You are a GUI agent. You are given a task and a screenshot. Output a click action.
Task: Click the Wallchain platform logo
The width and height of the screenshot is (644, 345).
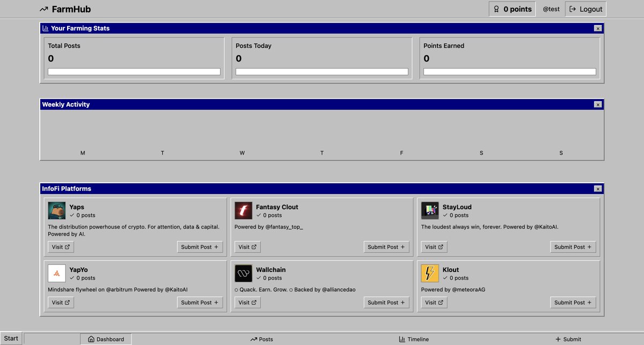click(x=244, y=274)
